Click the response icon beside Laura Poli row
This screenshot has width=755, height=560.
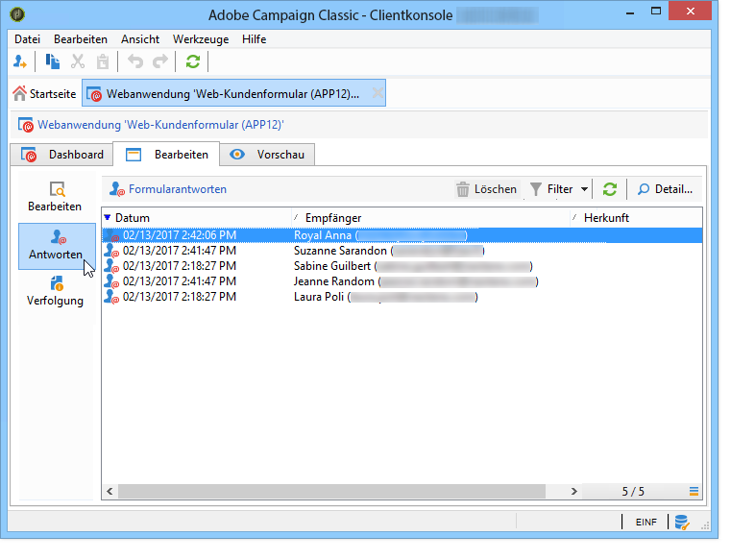click(x=111, y=297)
